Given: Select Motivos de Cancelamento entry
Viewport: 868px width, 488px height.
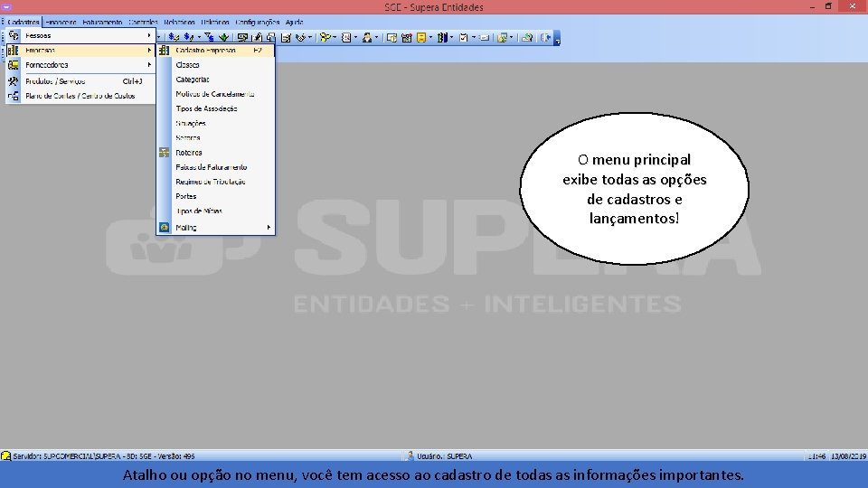Looking at the screenshot, I should tap(216, 94).
